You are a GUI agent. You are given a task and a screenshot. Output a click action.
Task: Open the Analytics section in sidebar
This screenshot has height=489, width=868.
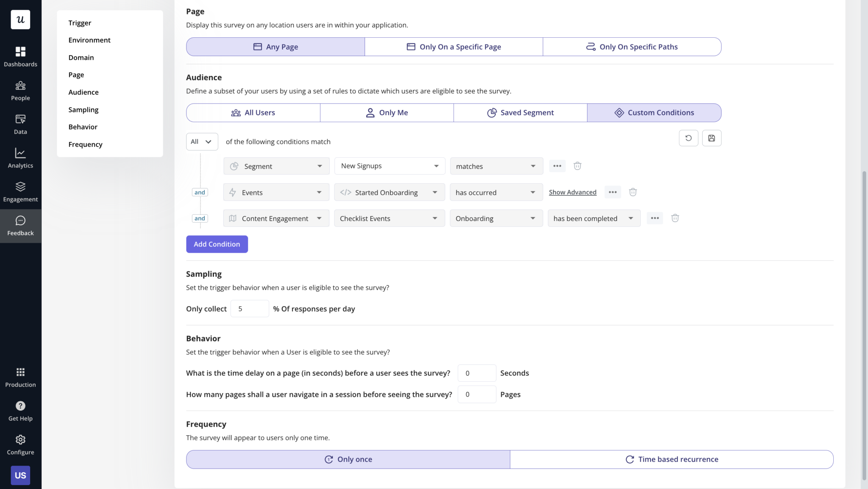pyautogui.click(x=20, y=158)
